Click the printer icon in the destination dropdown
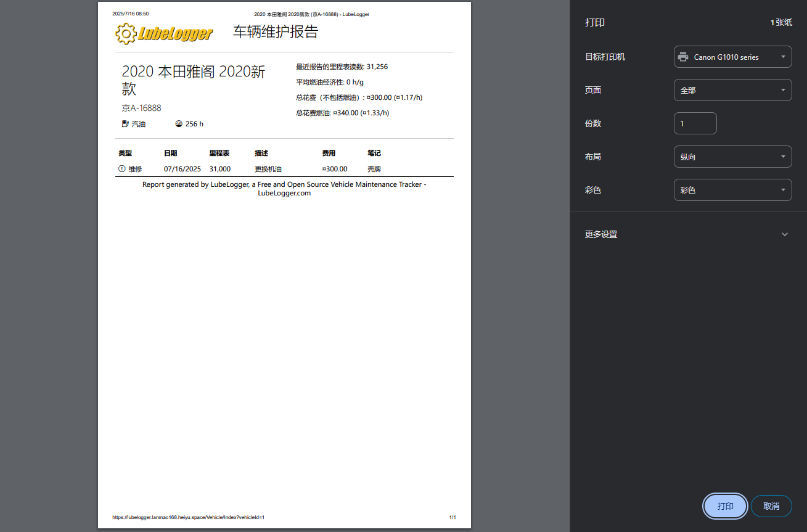This screenshot has width=807, height=532. pos(683,57)
